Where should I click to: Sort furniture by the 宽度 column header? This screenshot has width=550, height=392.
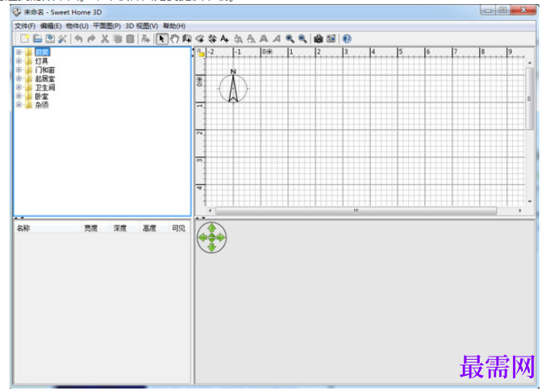click(95, 228)
